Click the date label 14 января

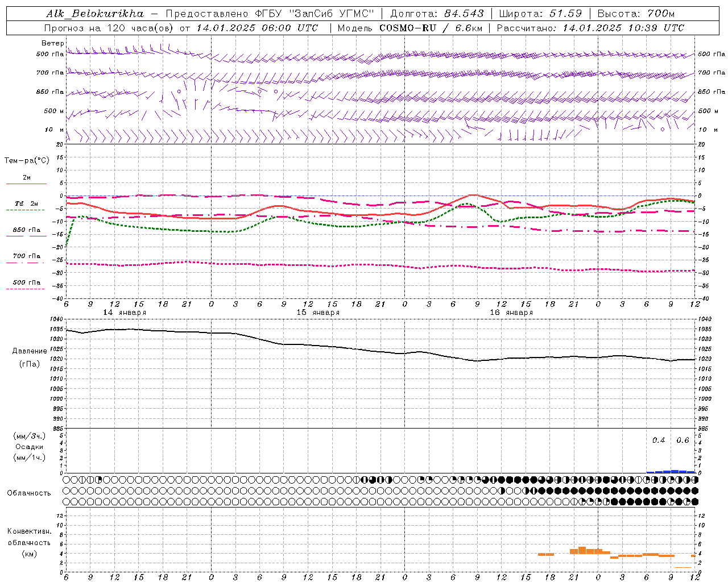tap(124, 313)
